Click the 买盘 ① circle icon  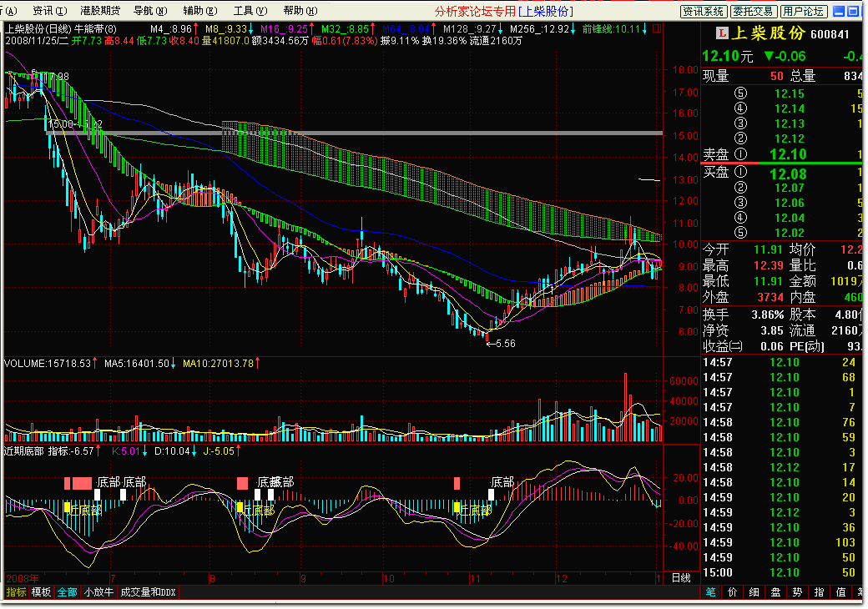pos(740,173)
